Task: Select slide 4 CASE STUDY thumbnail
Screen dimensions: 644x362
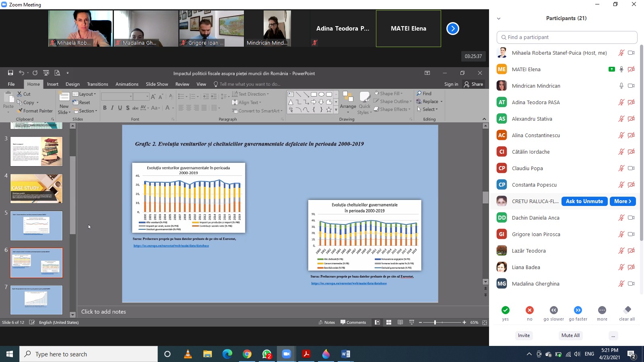Action: (36, 189)
